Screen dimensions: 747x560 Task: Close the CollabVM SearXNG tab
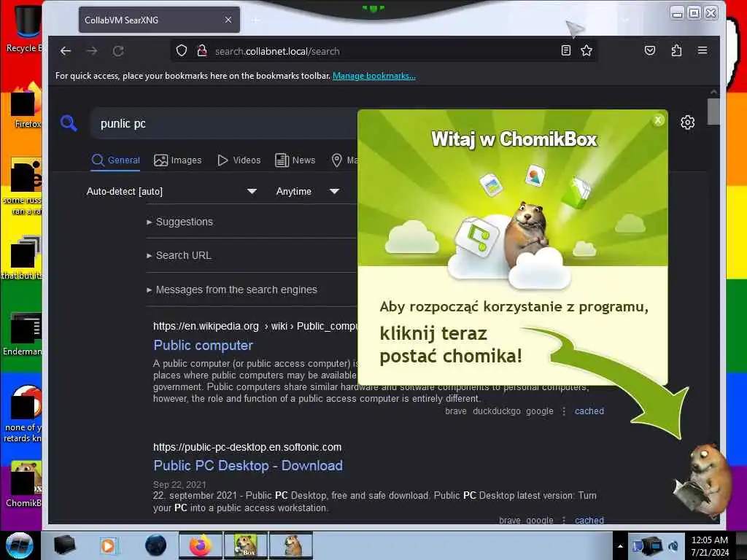click(x=228, y=20)
